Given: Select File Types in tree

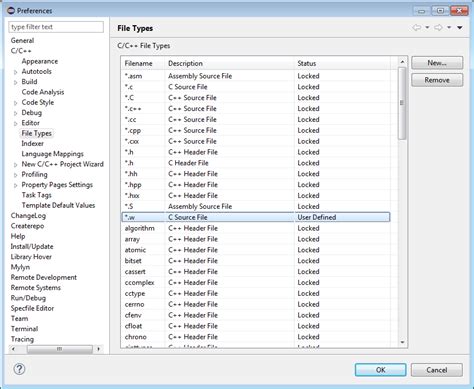Looking at the screenshot, I should [x=37, y=133].
